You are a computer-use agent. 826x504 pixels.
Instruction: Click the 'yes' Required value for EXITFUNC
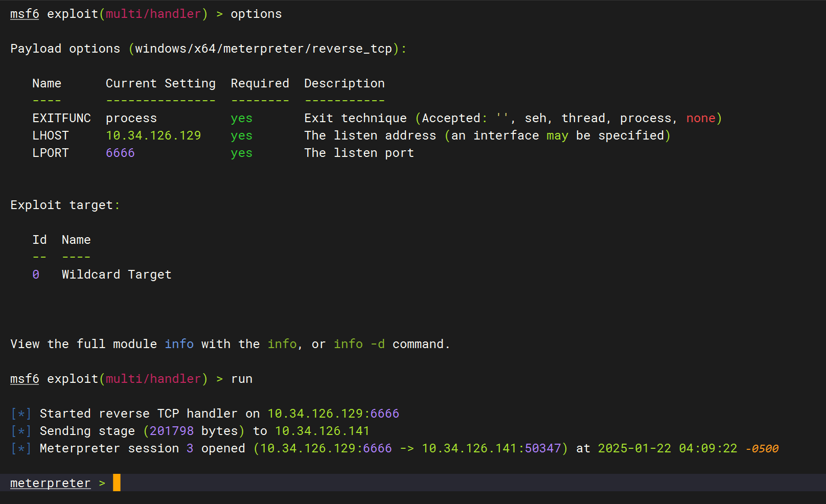(x=241, y=118)
